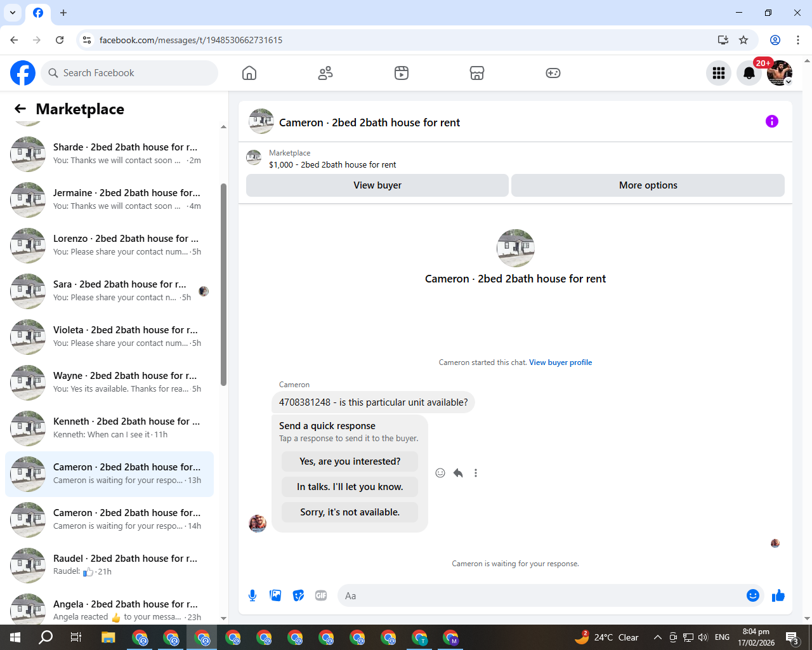Click the house thumbnail in chat center
This screenshot has height=650, width=812.
pos(516,248)
